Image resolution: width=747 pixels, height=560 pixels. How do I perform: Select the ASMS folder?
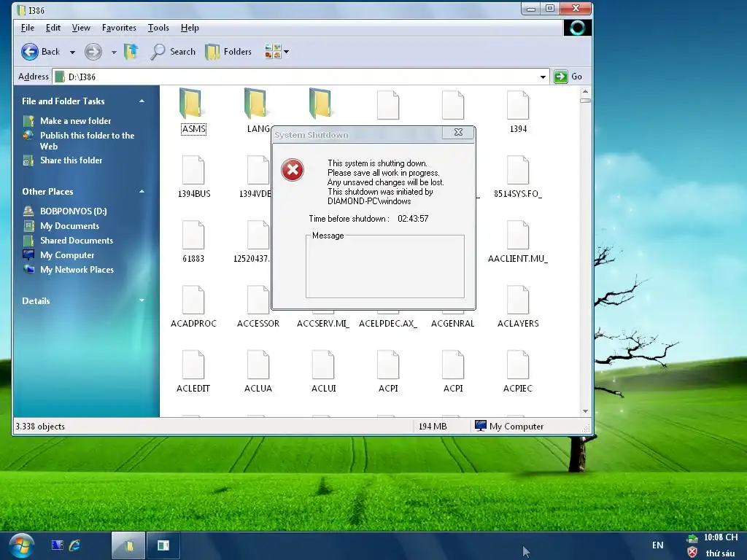(x=193, y=111)
